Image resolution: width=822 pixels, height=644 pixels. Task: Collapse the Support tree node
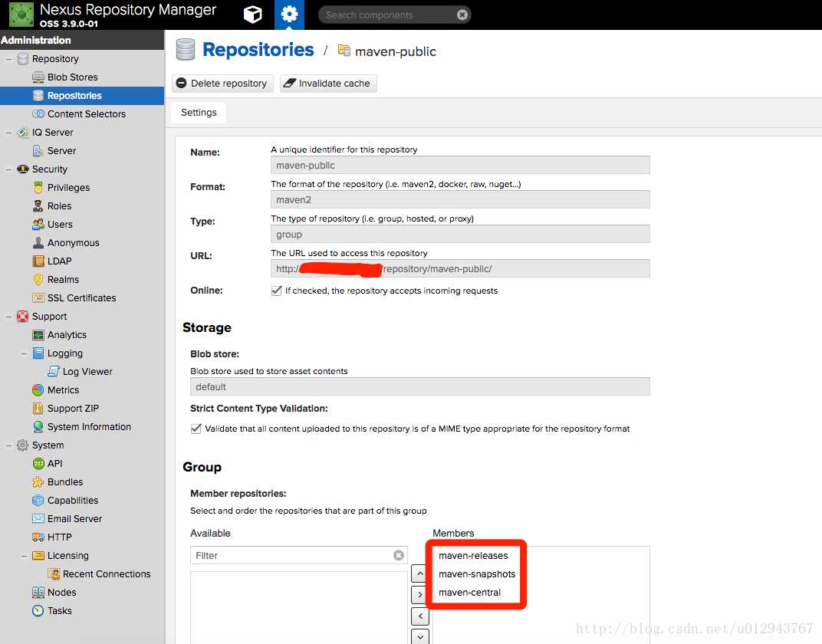pos(8,317)
